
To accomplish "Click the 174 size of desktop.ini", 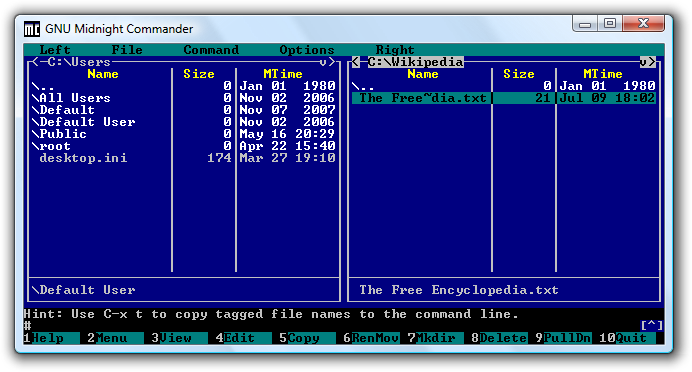I will (x=219, y=158).
